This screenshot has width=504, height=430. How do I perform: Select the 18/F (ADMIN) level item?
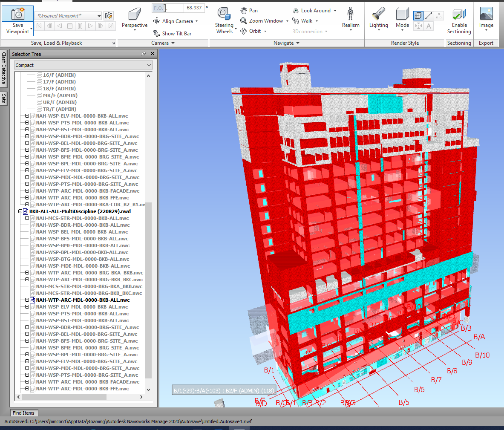59,89
